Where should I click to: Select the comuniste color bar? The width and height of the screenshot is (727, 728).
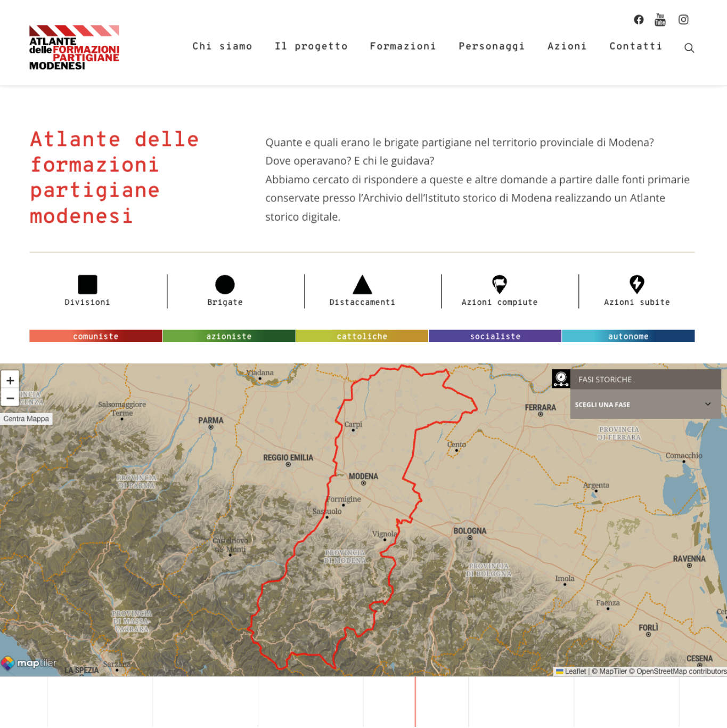[96, 336]
